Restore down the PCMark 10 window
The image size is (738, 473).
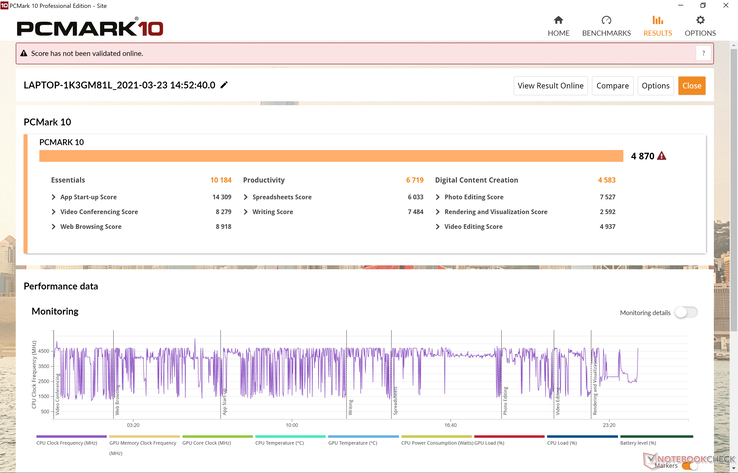[x=703, y=6]
